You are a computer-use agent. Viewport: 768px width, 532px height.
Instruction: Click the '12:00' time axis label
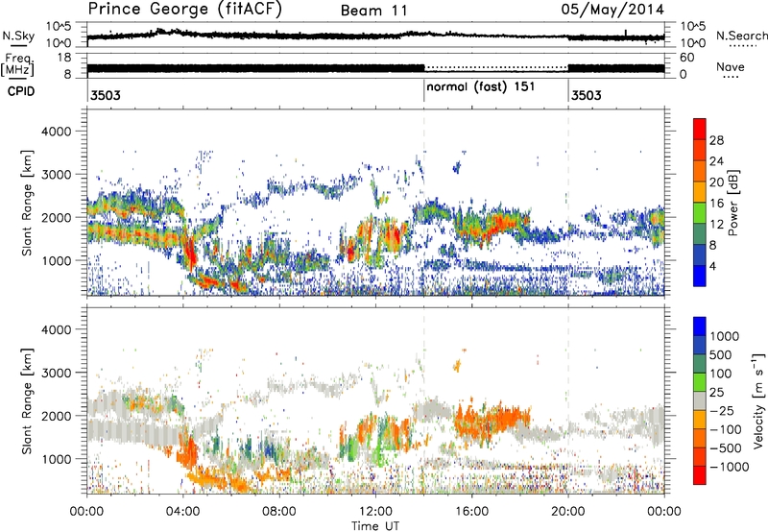point(375,512)
